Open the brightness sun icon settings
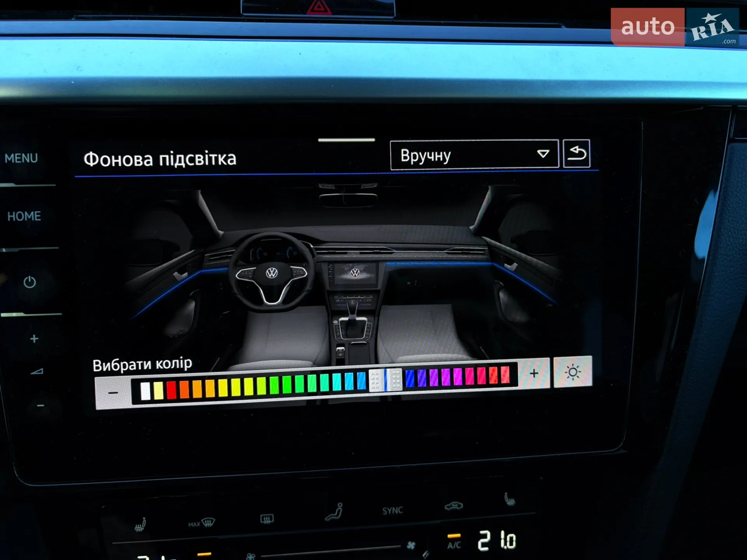Image resolution: width=747 pixels, height=560 pixels. [x=573, y=372]
